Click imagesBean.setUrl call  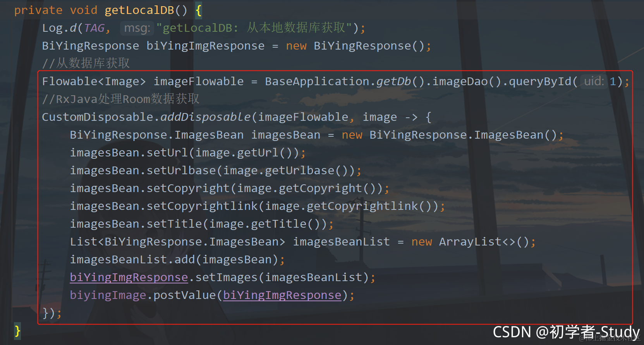click(129, 153)
